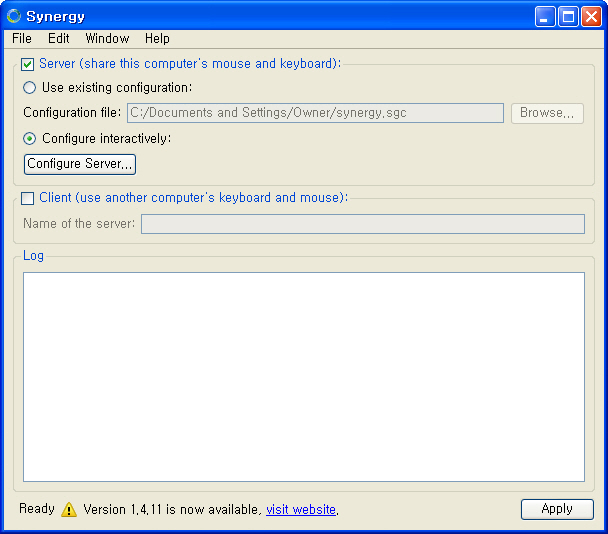Click the Log group label
This screenshot has height=534, width=608.
click(33, 256)
